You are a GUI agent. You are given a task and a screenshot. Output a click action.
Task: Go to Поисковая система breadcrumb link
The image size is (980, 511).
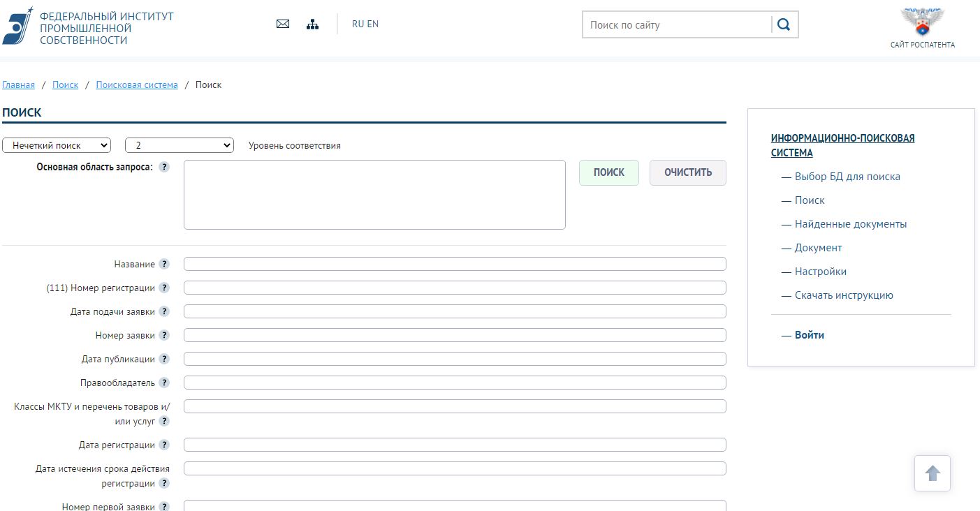[137, 84]
